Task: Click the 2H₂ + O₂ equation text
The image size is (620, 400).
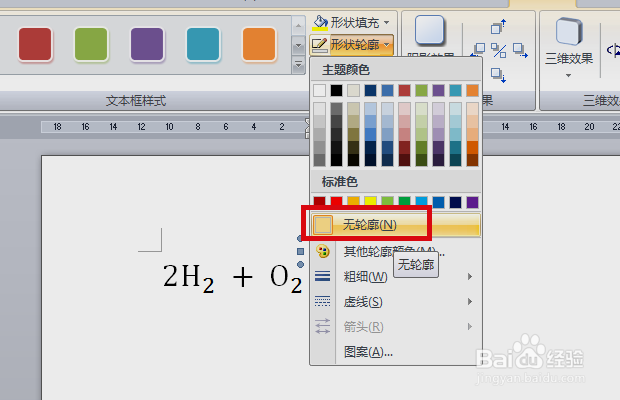Action: pyautogui.click(x=232, y=277)
